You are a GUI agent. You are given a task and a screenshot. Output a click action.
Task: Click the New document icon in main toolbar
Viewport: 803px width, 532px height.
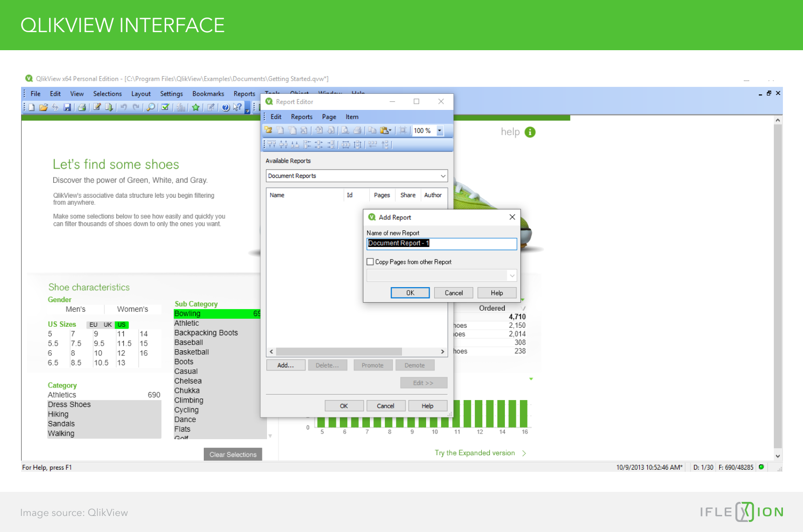32,107
